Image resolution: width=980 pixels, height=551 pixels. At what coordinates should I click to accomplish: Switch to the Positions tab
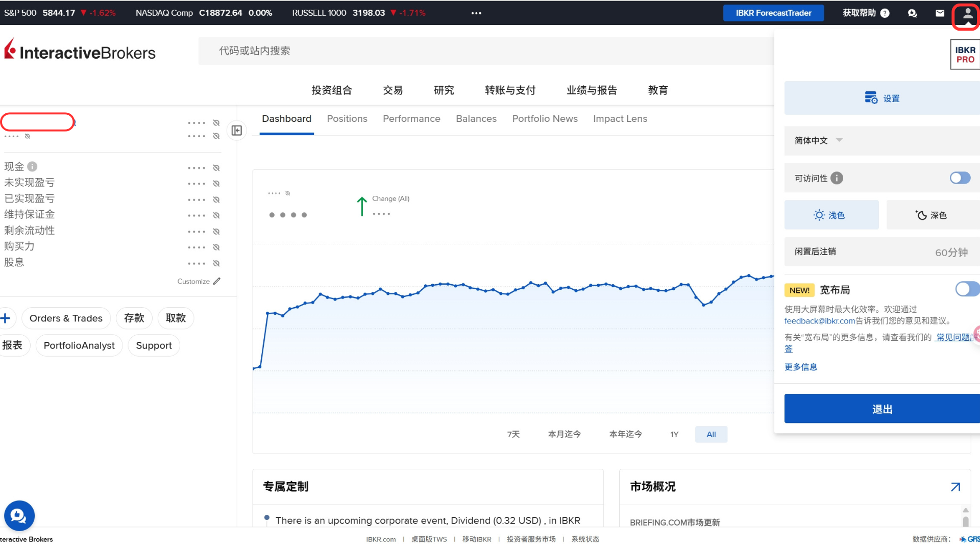[347, 119]
